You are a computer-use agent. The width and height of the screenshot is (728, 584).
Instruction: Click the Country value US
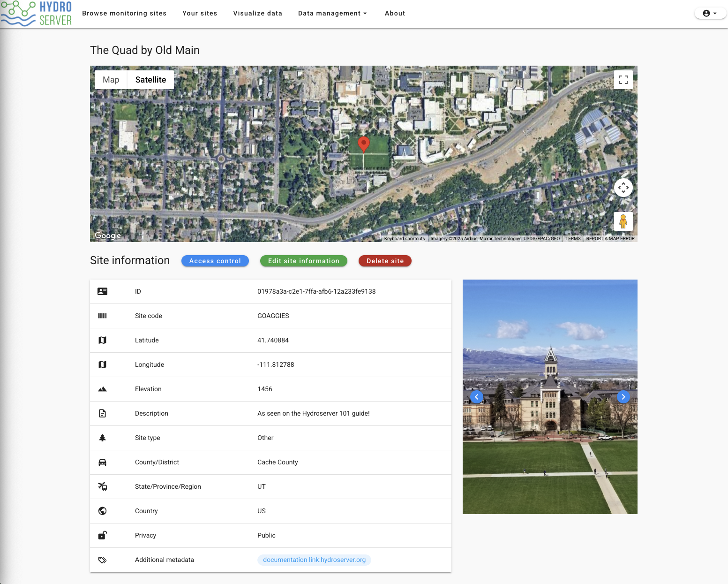[262, 511]
